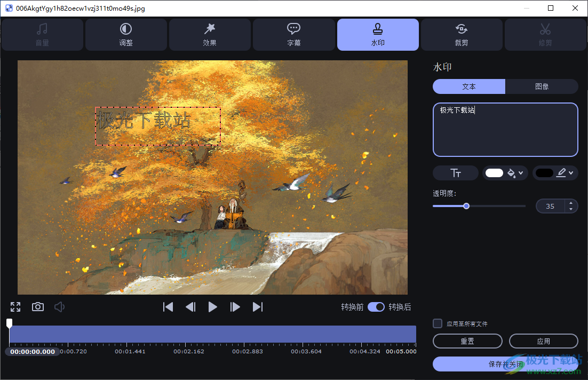
Task: Step forward one frame
Action: pos(235,307)
